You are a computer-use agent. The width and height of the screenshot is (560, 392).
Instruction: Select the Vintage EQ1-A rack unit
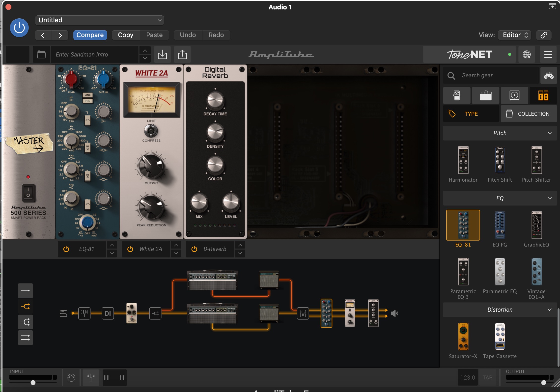(536, 272)
